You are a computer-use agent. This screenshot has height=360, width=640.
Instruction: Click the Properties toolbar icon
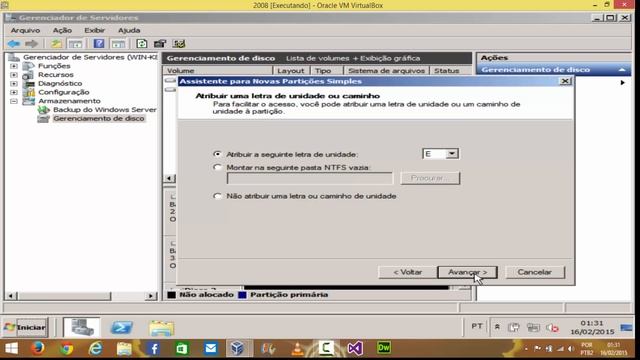click(160, 44)
